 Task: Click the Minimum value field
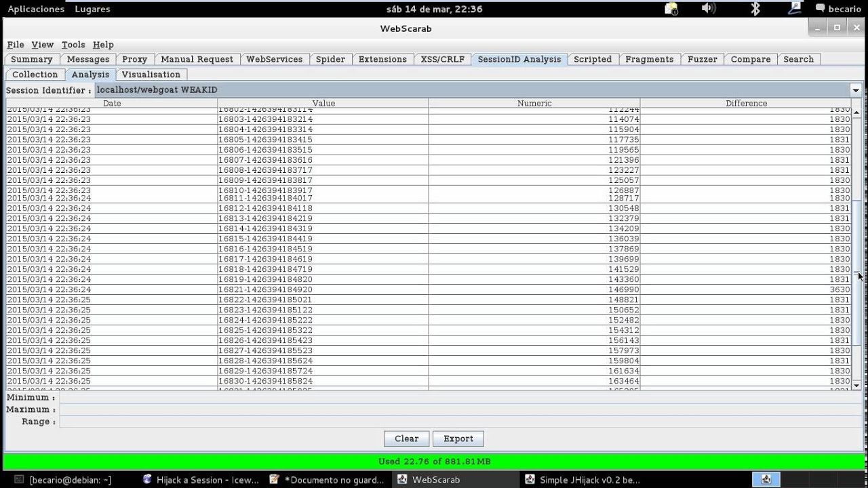[460, 398]
